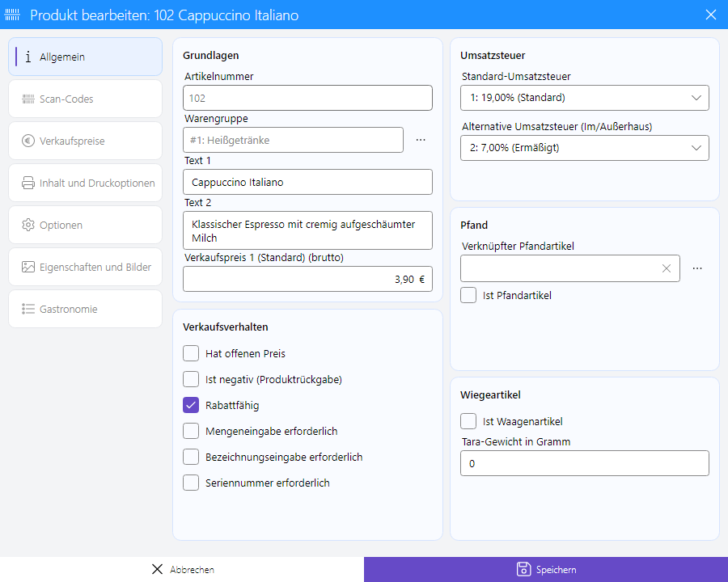
Task: Enable Mengeneingabe erforderlich checkbox
Action: pyautogui.click(x=191, y=431)
